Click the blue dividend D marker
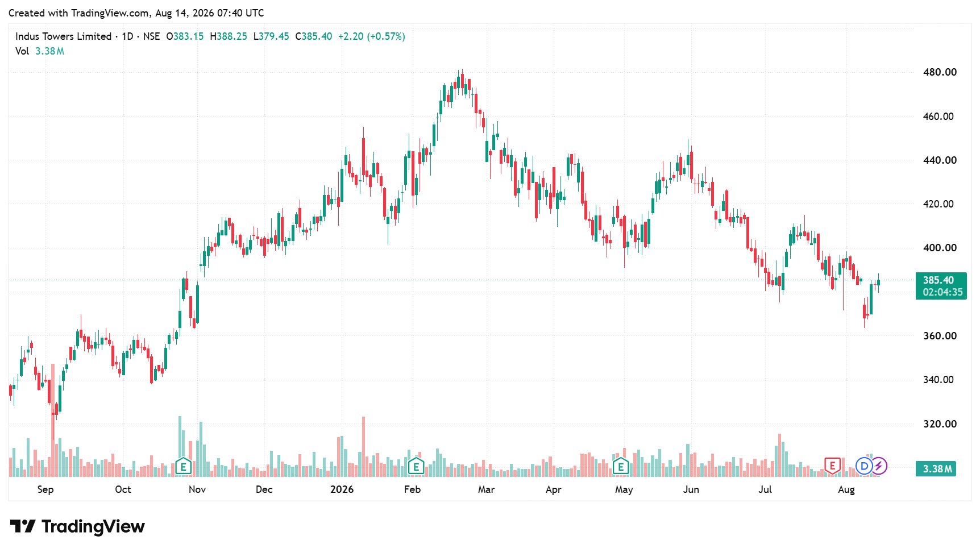Screen dimensions: 980x552 [x=864, y=466]
